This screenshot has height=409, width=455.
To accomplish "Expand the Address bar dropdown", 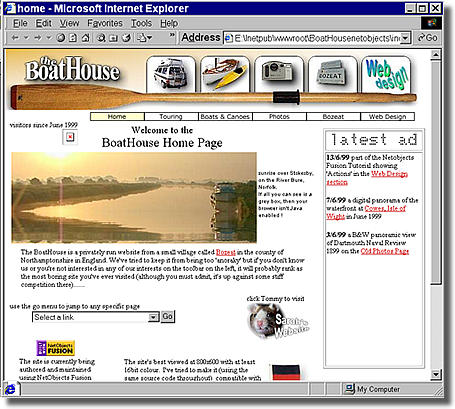I will coord(405,38).
